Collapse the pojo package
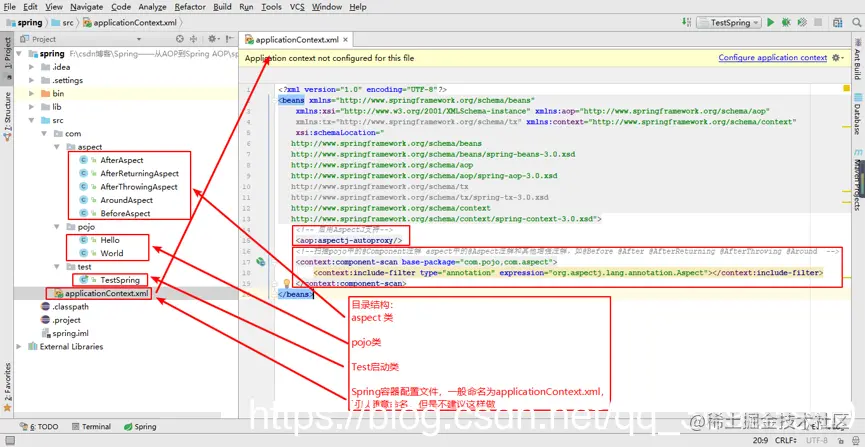Viewport: 865px width, 447px height. click(57, 227)
